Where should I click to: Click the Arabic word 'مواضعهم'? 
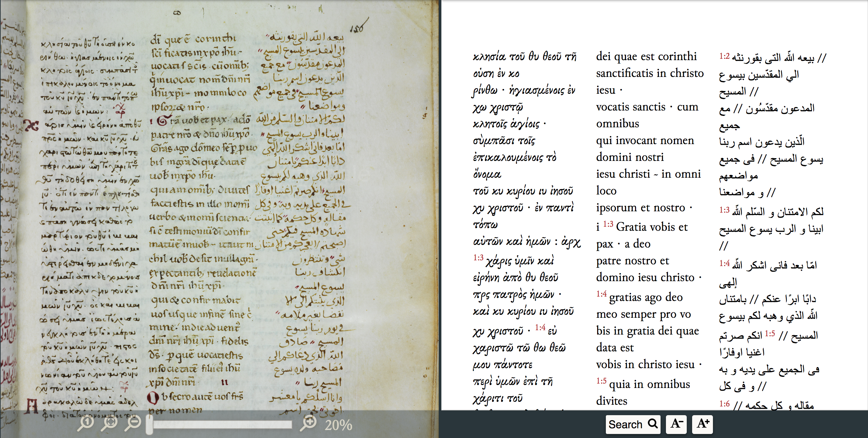click(x=739, y=175)
